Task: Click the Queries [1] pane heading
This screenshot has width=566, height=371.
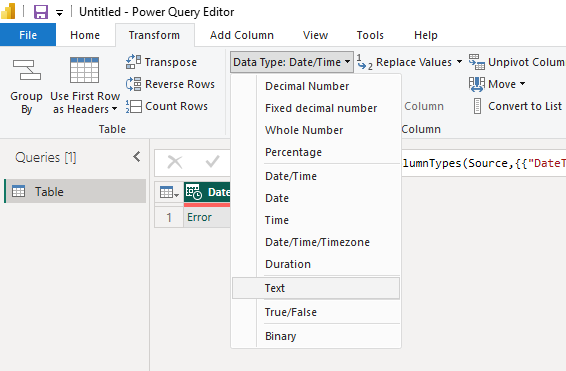Action: 45,157
